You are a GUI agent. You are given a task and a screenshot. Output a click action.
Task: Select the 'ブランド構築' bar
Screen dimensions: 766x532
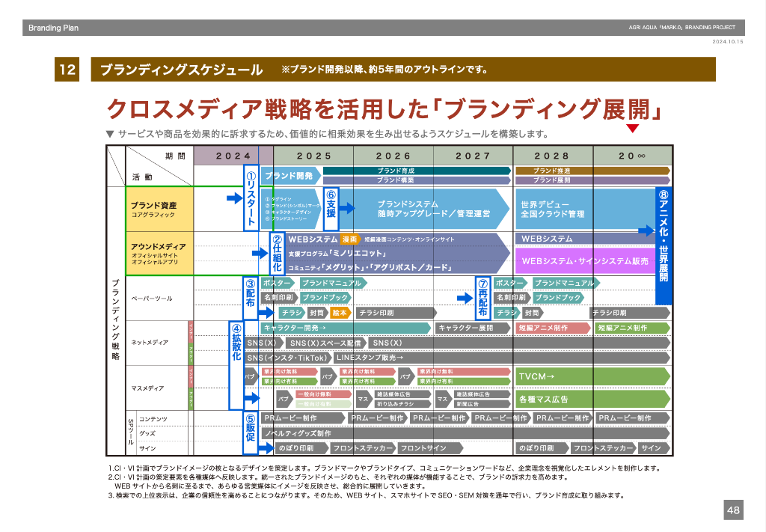pyautogui.click(x=417, y=180)
